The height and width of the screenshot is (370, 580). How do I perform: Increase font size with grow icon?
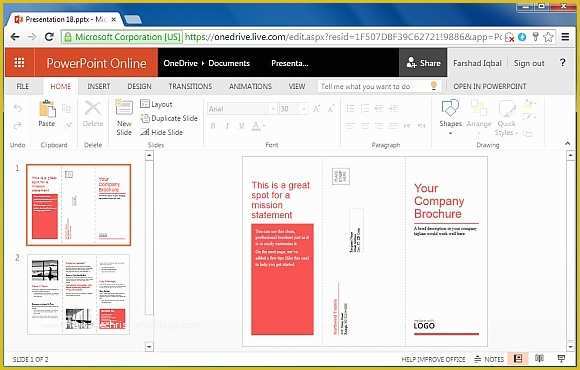(x=317, y=108)
